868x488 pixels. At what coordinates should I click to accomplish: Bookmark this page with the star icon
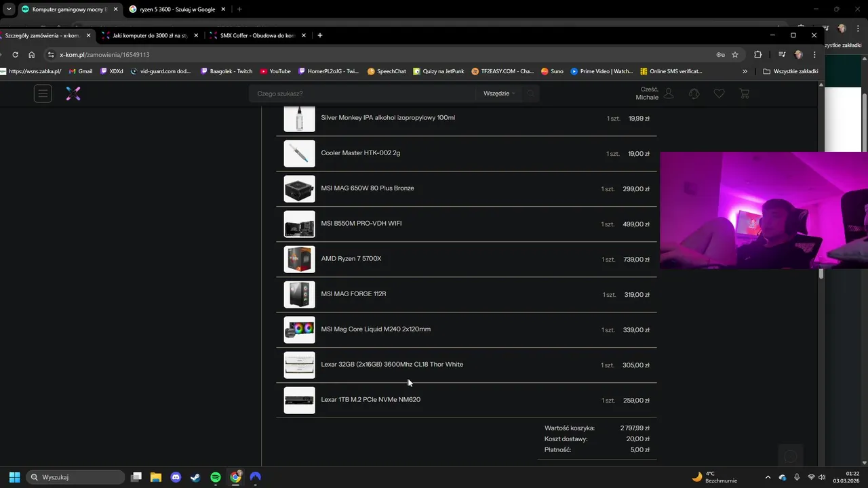[735, 55]
